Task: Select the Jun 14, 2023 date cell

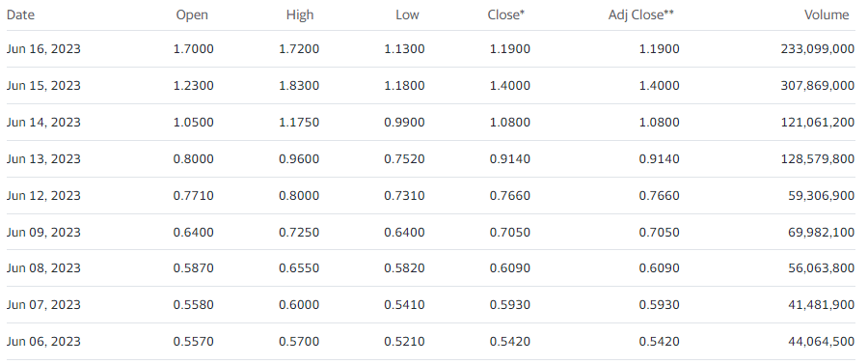Action: pos(43,122)
